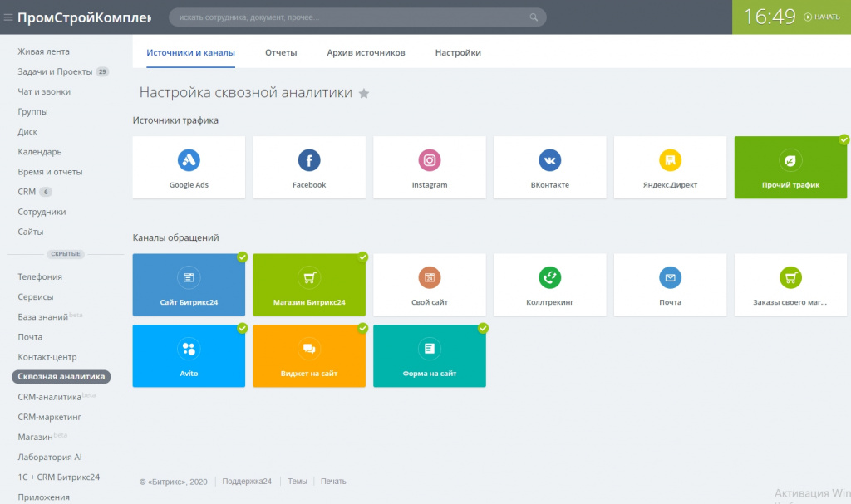
Task: Choose the ВКонтакте source tile
Action: pyautogui.click(x=550, y=167)
